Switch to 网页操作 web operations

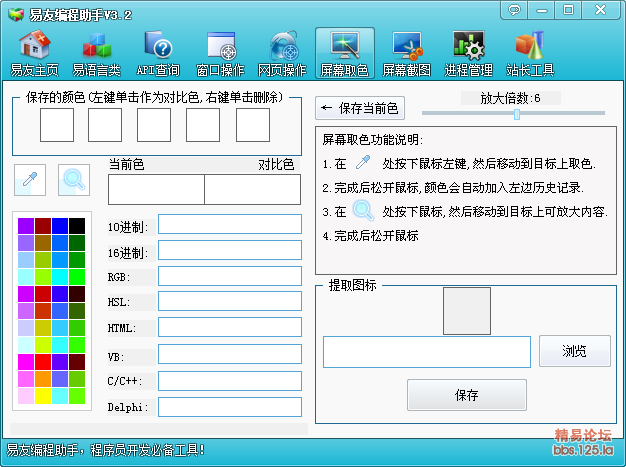click(x=282, y=53)
